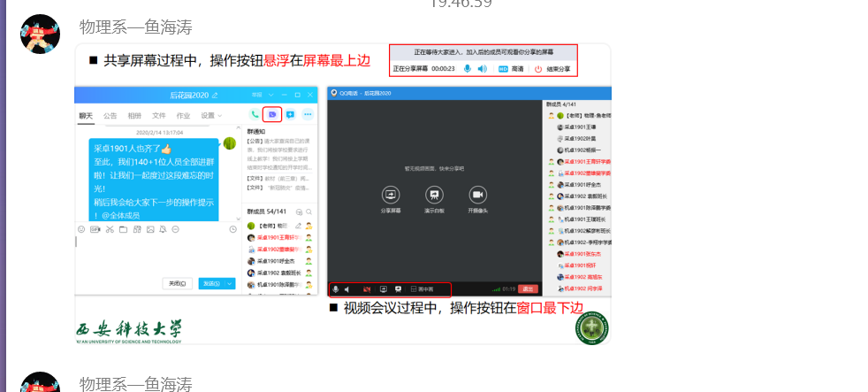Switch to the 公告 tab

click(x=110, y=115)
